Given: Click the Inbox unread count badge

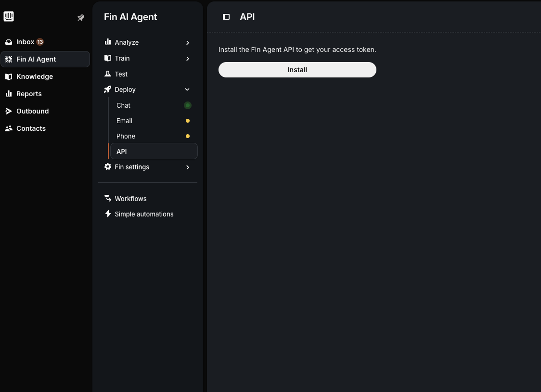Looking at the screenshot, I should [40, 42].
